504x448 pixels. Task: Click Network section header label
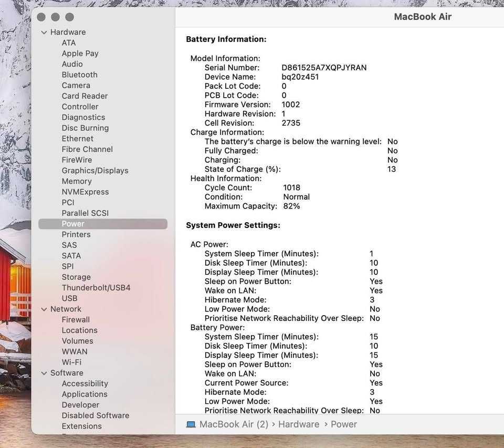[x=66, y=309]
